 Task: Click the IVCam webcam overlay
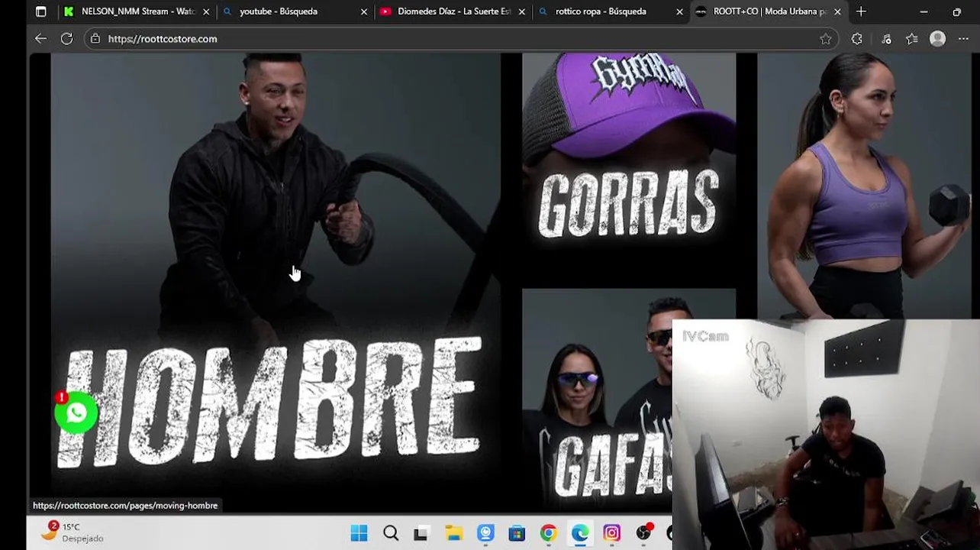pyautogui.click(x=826, y=434)
